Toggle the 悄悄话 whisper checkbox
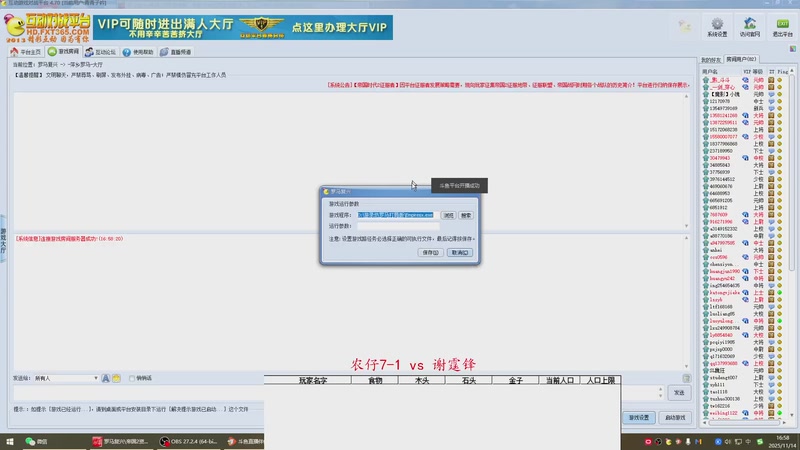800x450 pixels. [x=132, y=378]
